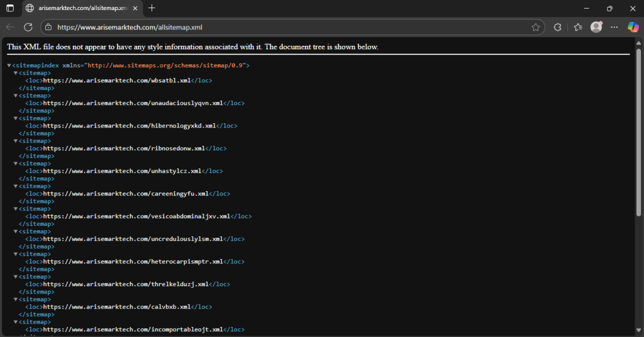Click the Refresh page icon
Screen dimensions: 644x337
(28, 27)
